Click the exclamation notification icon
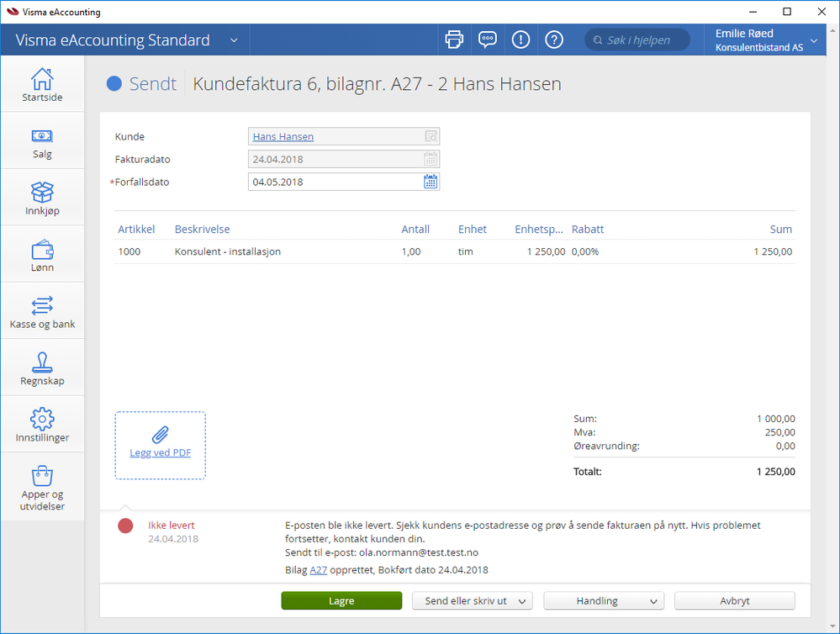The width and height of the screenshot is (840, 634). (520, 40)
